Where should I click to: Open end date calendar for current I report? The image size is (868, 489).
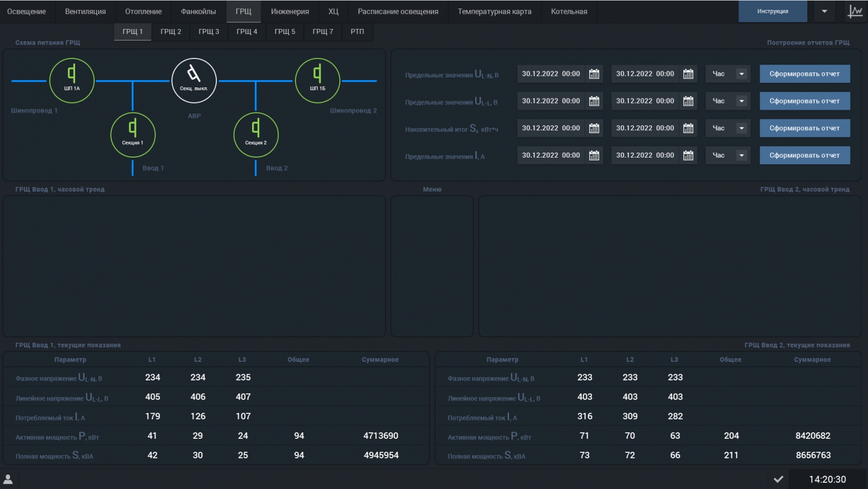(688, 155)
